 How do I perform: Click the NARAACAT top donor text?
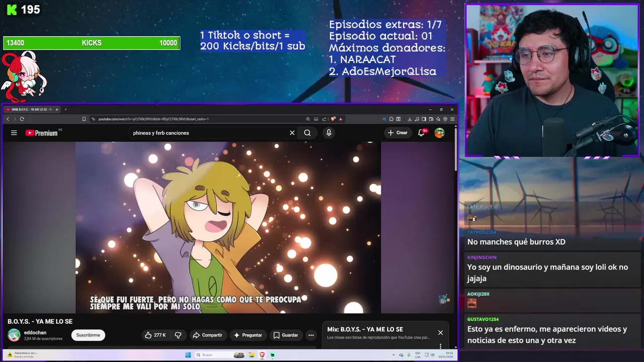coord(368,59)
